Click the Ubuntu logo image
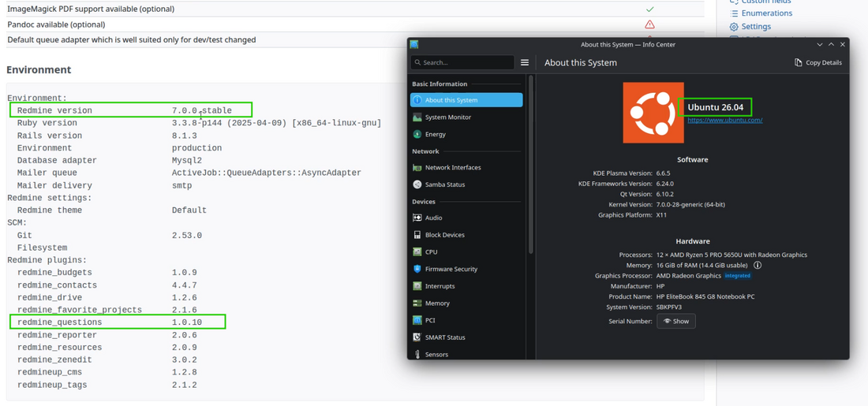Viewport: 868px width, 406px height. click(653, 113)
